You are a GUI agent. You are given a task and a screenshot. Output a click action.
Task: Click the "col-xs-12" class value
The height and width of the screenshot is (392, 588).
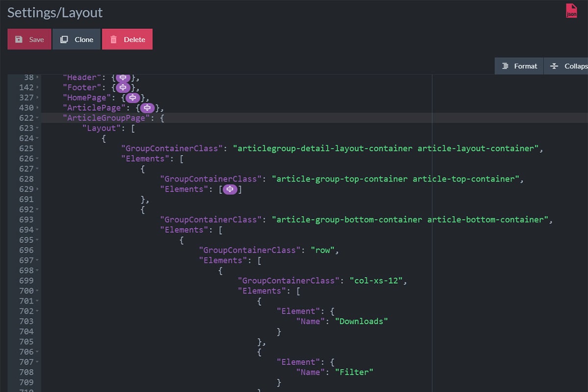378,281
